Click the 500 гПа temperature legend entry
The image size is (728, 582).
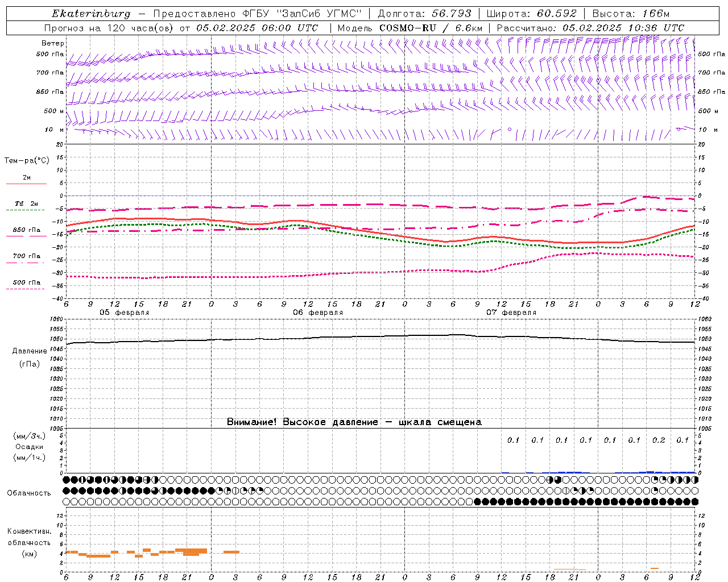click(27, 282)
